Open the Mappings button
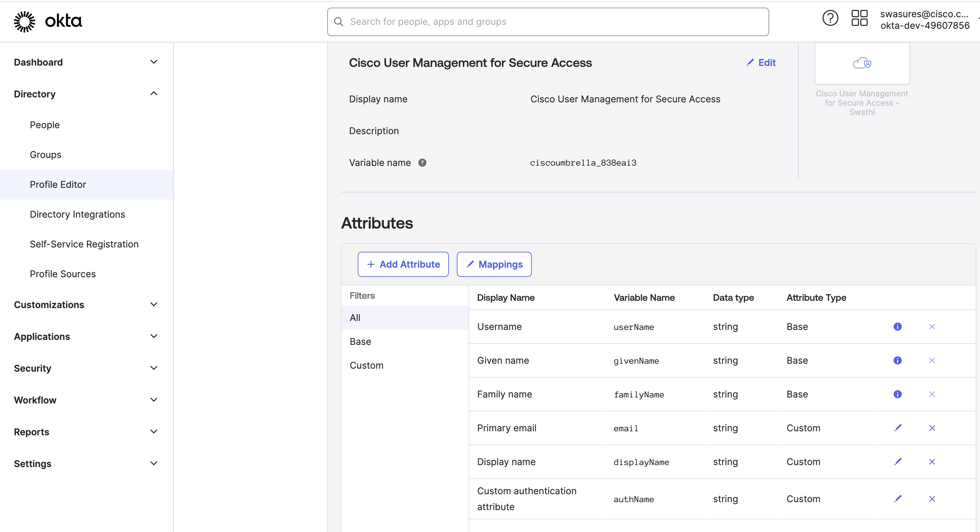Viewport: 980px width, 532px height. point(494,264)
